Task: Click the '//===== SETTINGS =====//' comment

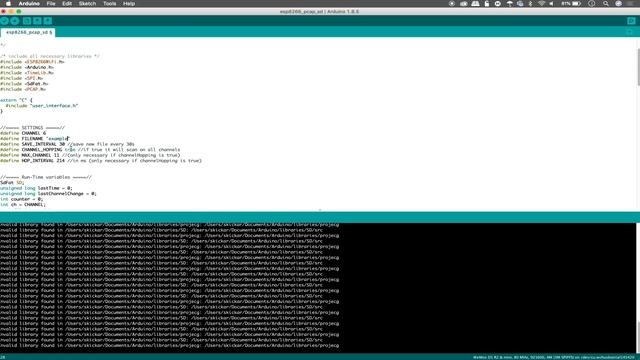Action: (32, 128)
